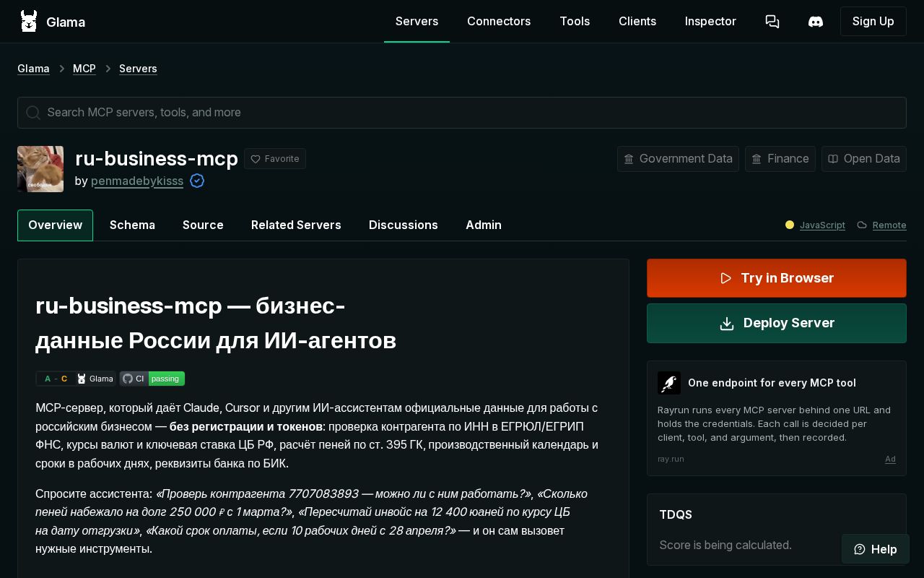Click the Glama breadcrumb link
Viewport: 924px width, 578px height.
(33, 69)
